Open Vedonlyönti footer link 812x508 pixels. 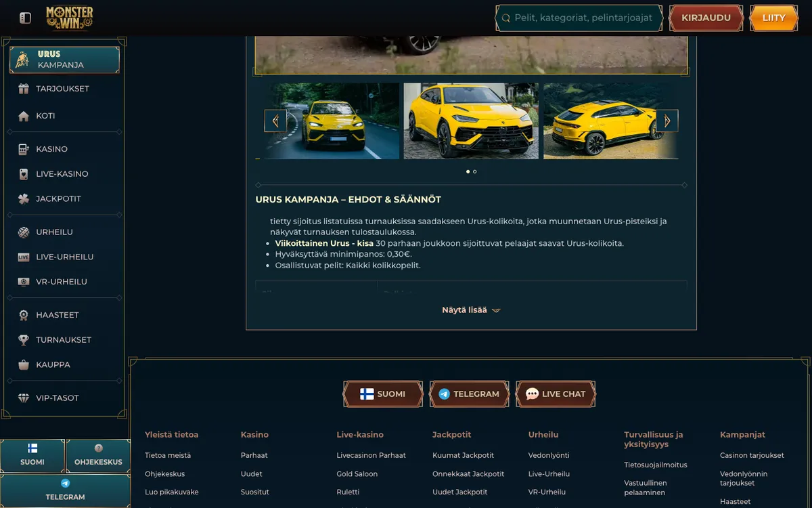click(549, 456)
